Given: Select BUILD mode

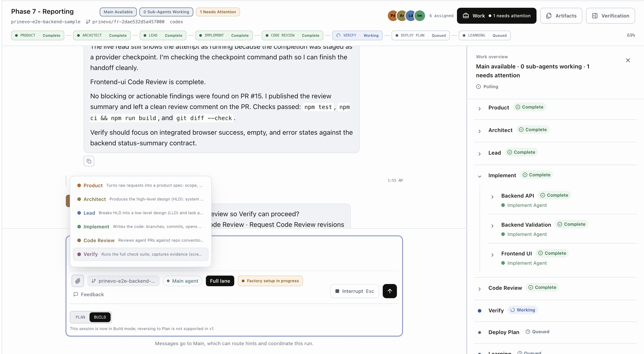Looking at the screenshot, I should (x=100, y=317).
